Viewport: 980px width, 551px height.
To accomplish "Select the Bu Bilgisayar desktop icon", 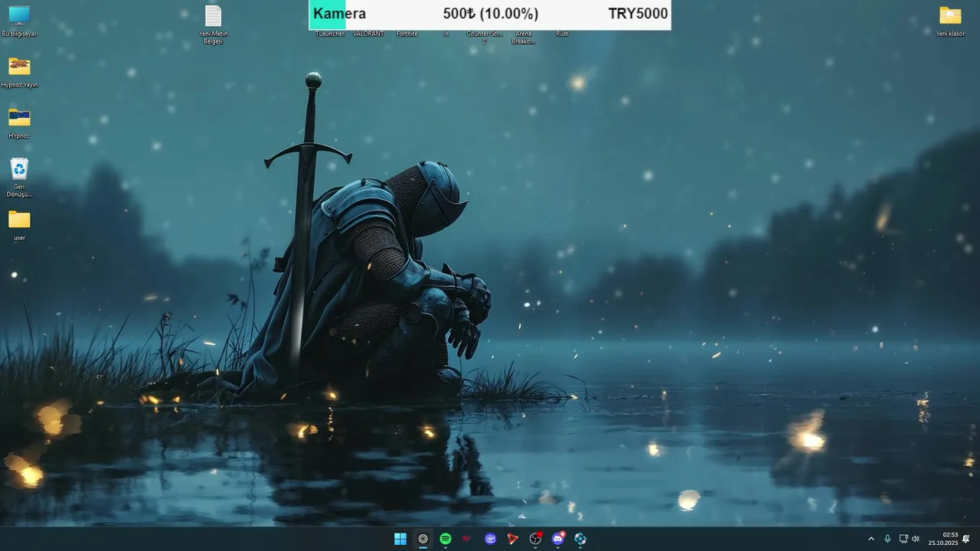I will (x=19, y=21).
